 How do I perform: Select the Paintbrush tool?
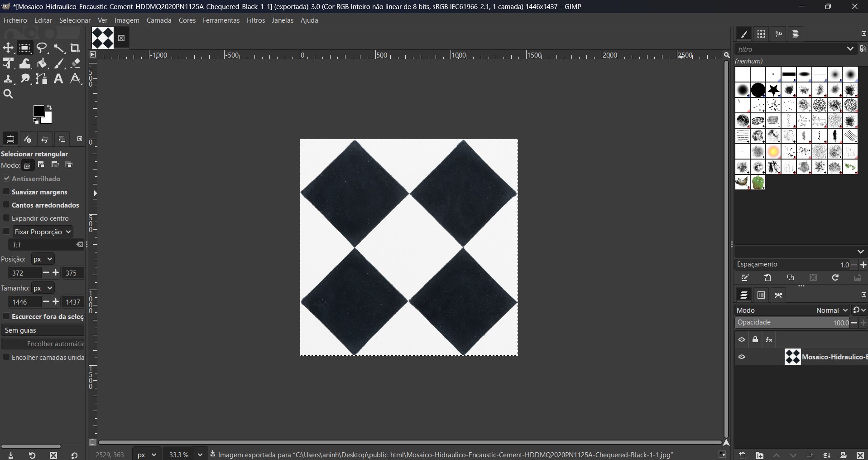pyautogui.click(x=59, y=63)
